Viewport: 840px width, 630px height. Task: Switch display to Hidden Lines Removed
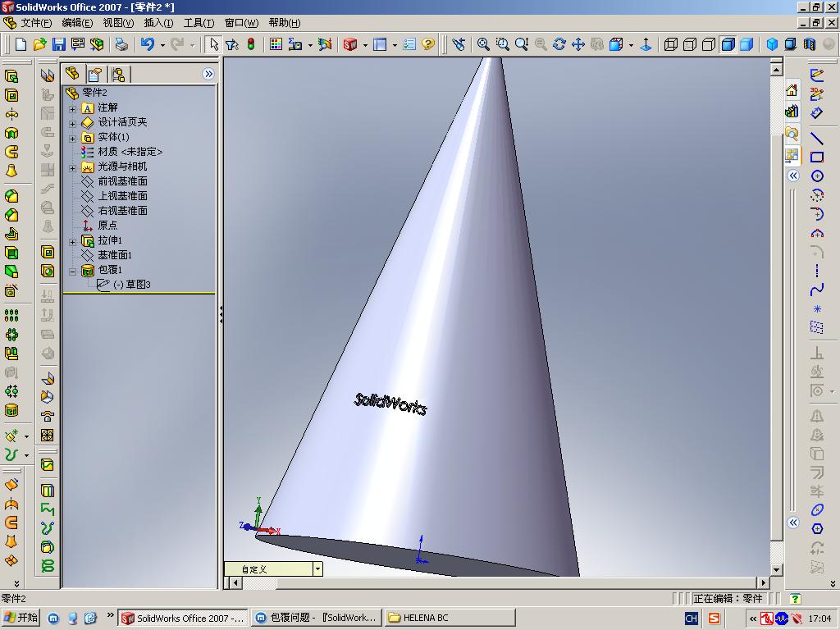[709, 44]
